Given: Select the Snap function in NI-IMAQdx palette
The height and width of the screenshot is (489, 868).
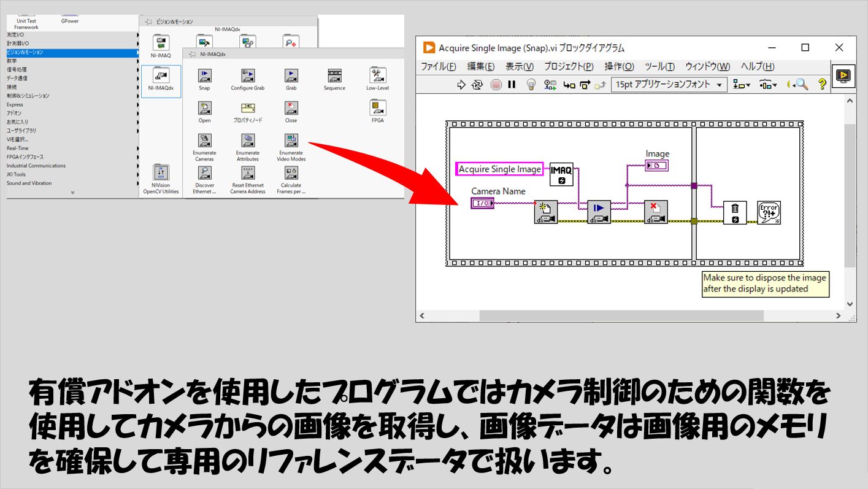Looking at the screenshot, I should coord(204,75).
